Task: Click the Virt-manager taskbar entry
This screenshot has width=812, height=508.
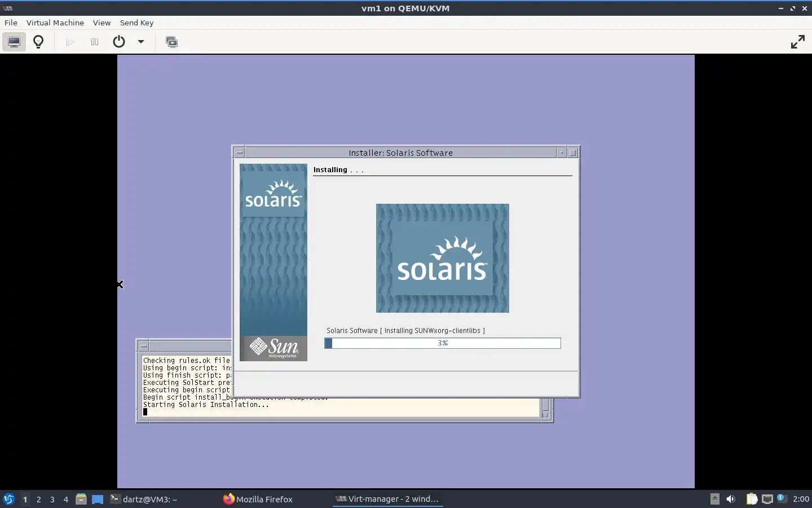Action: tap(387, 499)
